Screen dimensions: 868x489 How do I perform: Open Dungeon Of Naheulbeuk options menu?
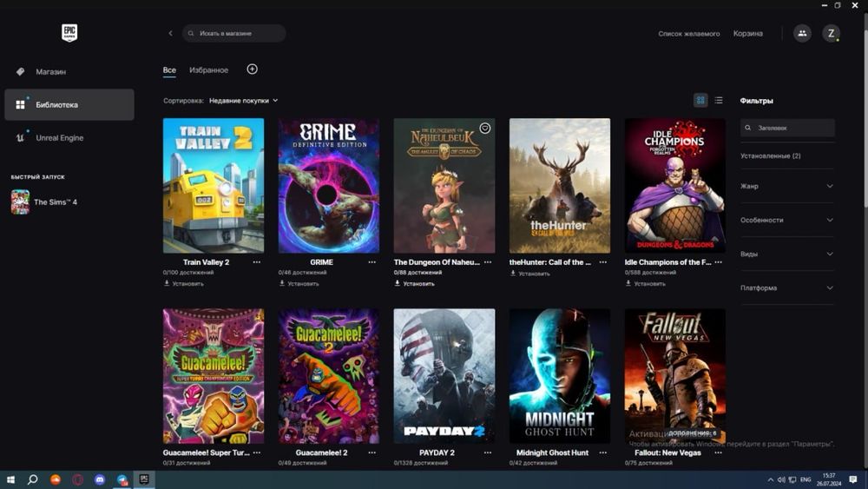(x=488, y=262)
